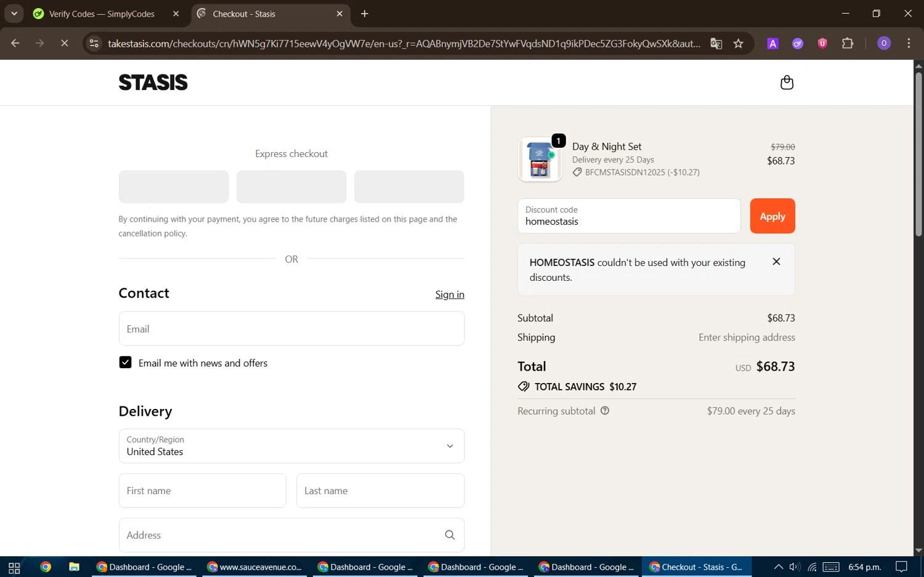This screenshot has height=577, width=924.
Task: Uncheck Email me with news and offers
Action: [x=125, y=363]
